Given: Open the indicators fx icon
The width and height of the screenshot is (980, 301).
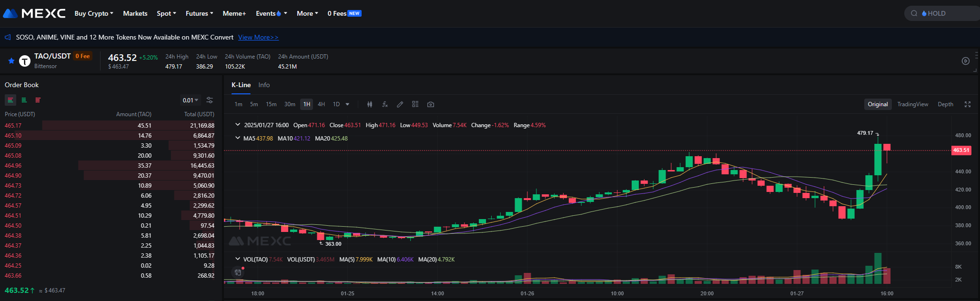Looking at the screenshot, I should point(385,104).
